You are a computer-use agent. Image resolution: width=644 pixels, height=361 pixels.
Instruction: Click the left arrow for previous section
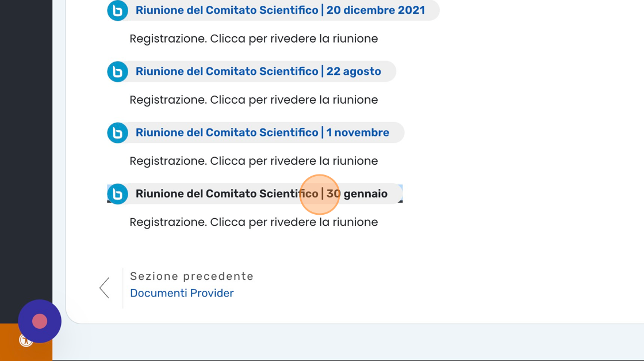coord(104,288)
